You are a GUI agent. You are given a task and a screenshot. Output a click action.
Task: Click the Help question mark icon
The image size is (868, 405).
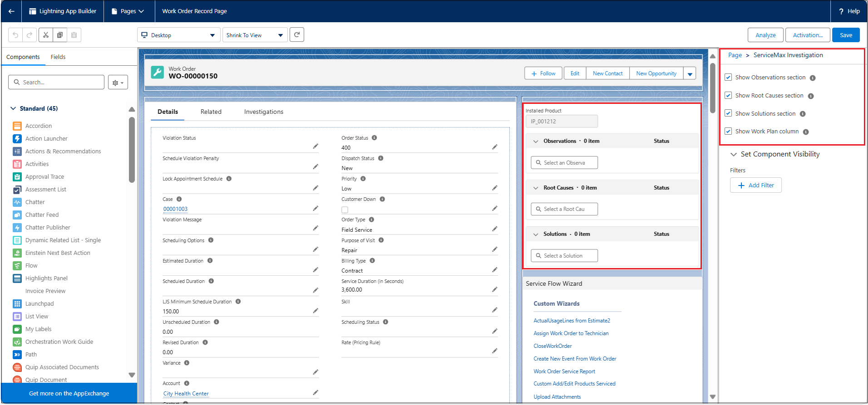point(841,11)
